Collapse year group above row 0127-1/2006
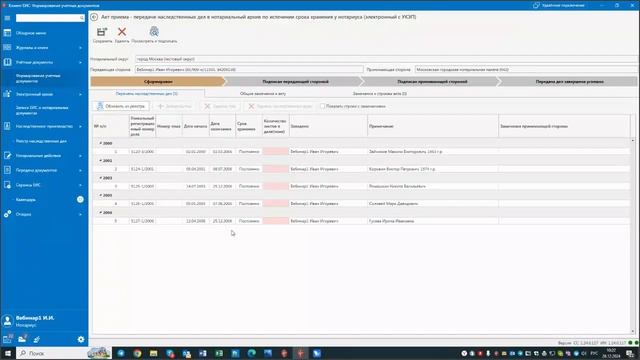The height and width of the screenshot is (360, 640). (x=100, y=213)
